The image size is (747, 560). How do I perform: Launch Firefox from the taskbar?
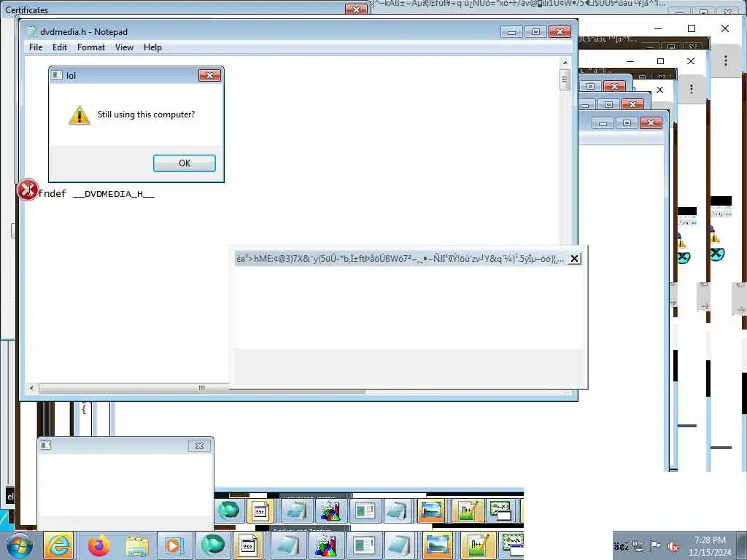98,545
